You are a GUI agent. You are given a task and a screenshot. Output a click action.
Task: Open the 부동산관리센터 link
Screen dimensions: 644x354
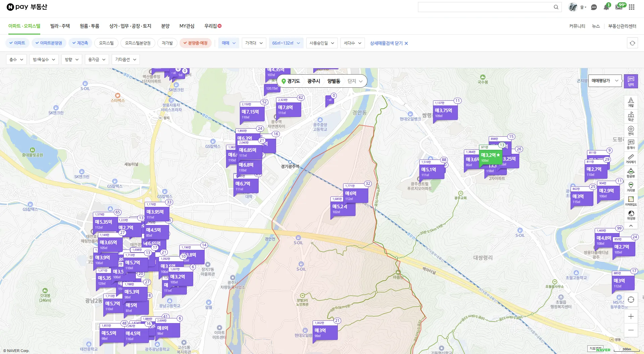(622, 26)
